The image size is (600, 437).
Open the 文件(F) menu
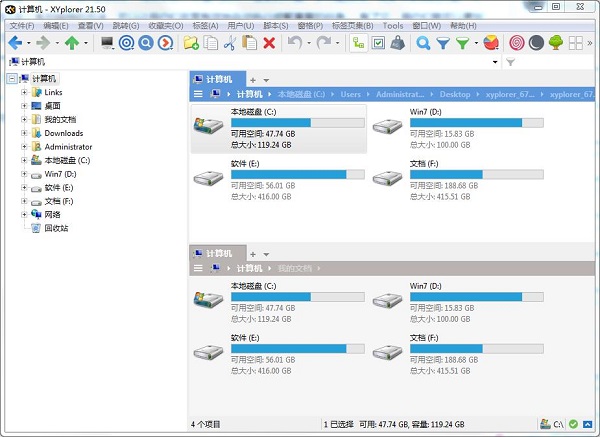point(22,26)
